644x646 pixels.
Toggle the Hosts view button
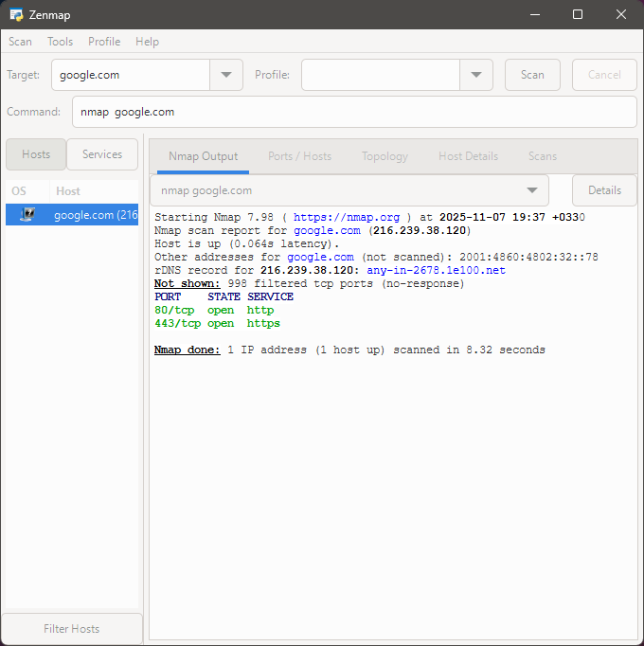pyautogui.click(x=36, y=154)
